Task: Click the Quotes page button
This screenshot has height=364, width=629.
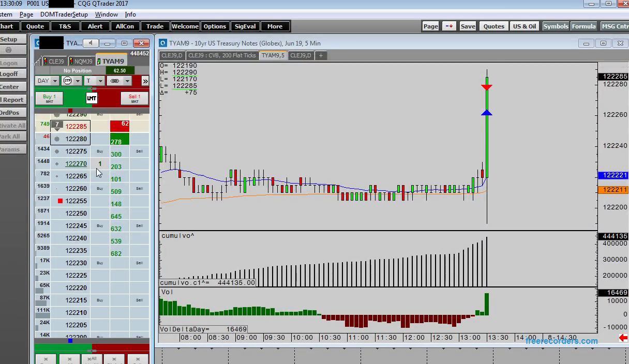Action: 493,26
